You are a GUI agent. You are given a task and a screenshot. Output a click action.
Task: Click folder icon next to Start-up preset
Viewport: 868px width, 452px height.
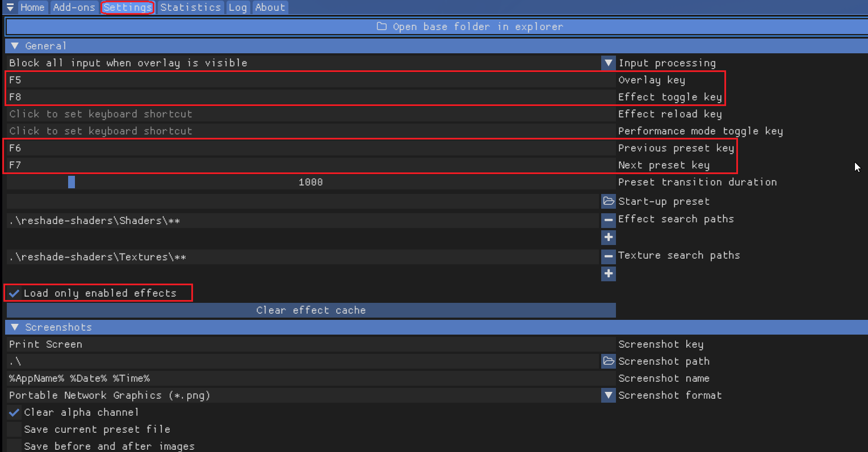(609, 201)
